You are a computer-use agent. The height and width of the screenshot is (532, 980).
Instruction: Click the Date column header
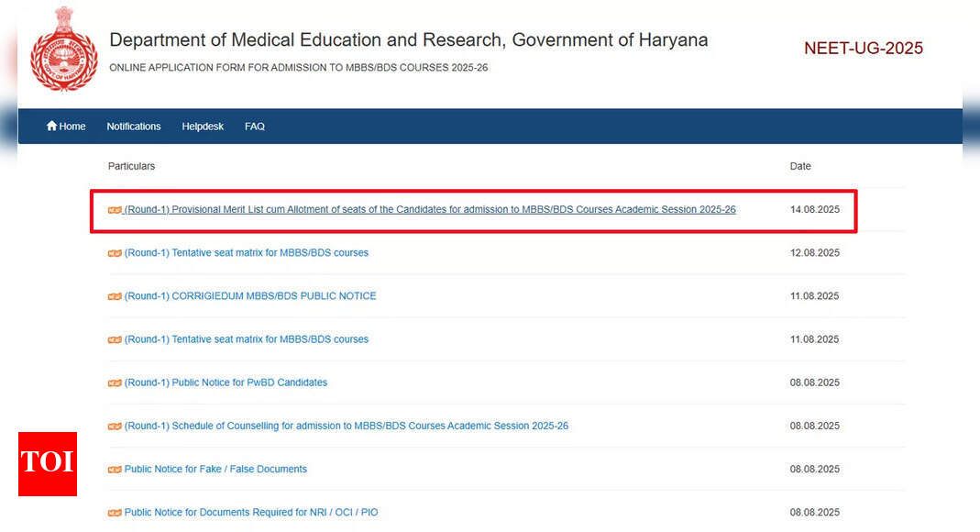(x=800, y=166)
